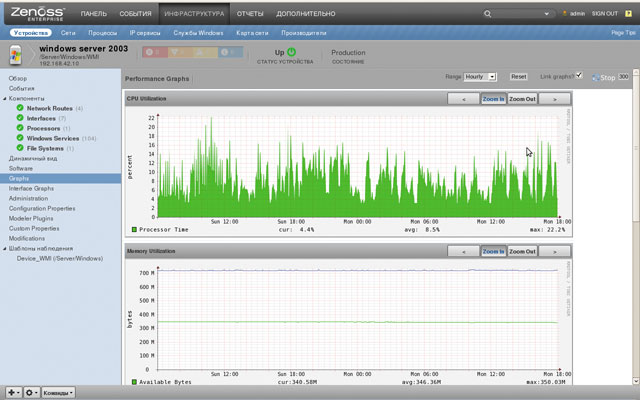Screen dimensions: 640x400
Task: Click the Page Tips link
Action: pos(623,33)
